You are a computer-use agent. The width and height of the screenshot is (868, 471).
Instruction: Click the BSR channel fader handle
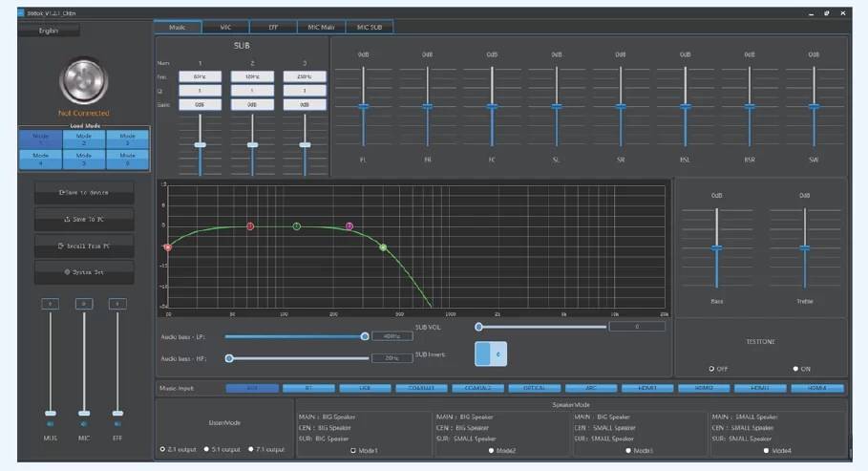[750, 106]
